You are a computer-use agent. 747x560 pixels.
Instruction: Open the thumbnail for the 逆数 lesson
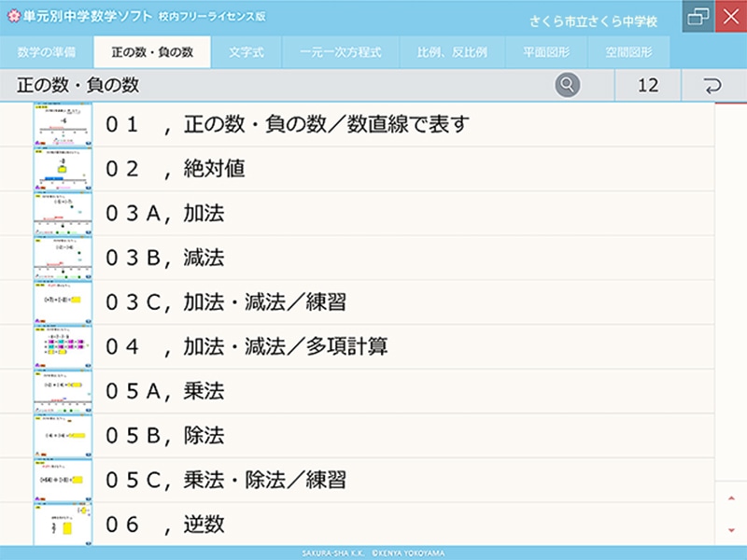coord(63,523)
